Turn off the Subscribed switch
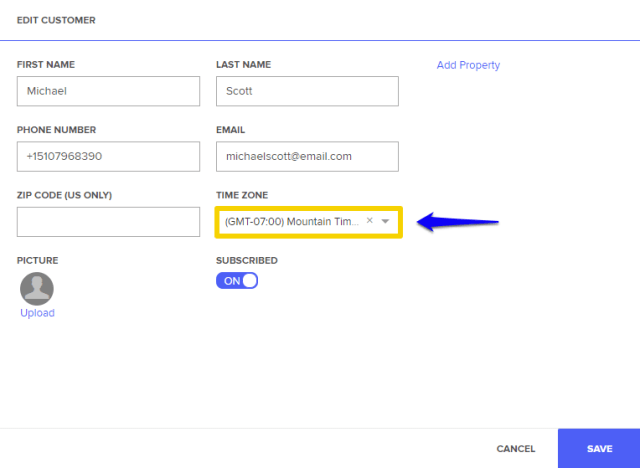Viewport: 640px width, 468px height. (237, 281)
